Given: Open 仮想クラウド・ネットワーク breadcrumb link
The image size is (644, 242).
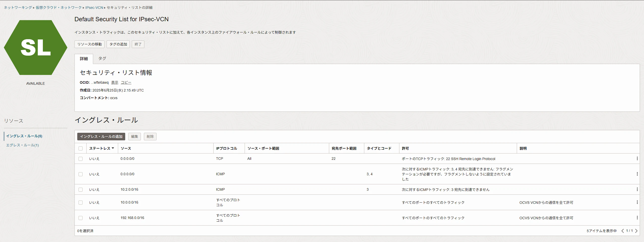Looking at the screenshot, I should tap(59, 8).
